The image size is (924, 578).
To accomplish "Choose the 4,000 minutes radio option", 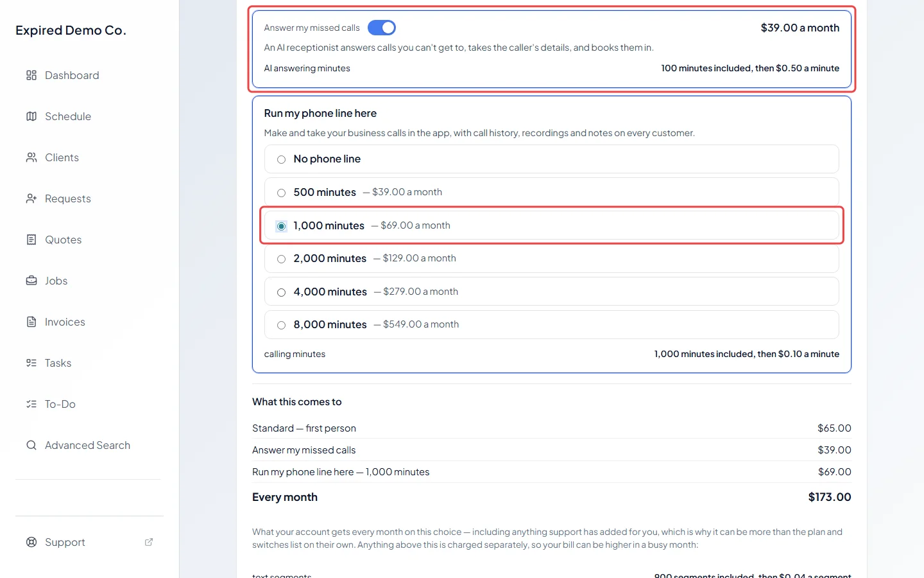I will coord(281,292).
